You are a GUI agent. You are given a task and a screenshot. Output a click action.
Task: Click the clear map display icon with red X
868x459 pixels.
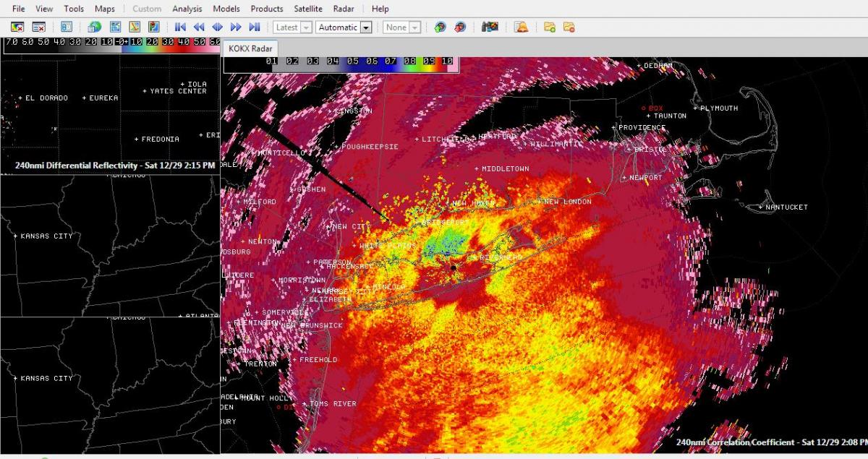[17, 27]
